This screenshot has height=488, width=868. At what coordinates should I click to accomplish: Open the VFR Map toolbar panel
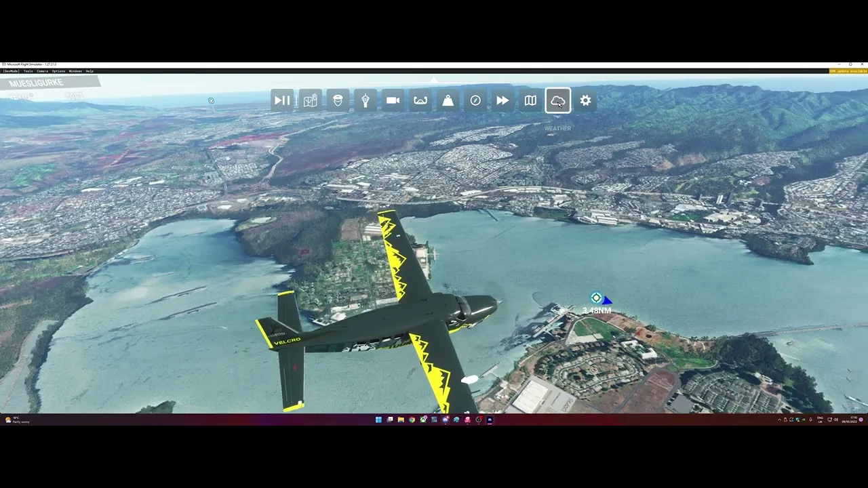[310, 101]
